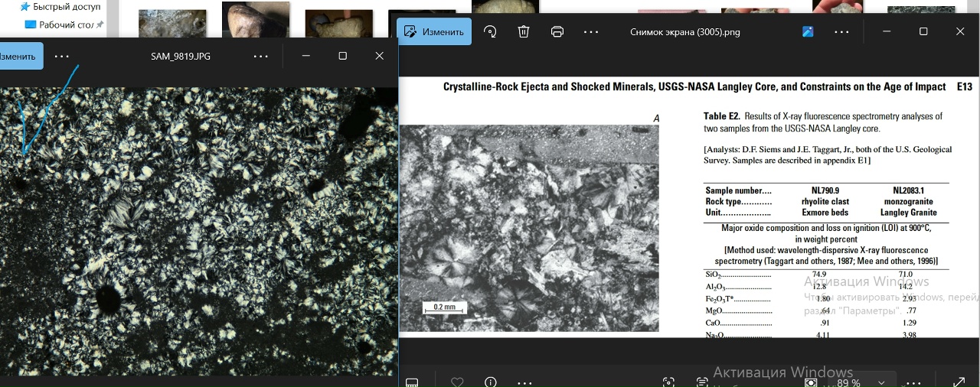Toggle the filmstrip view icon in the bottom bar
Screen dimensions: 980x387
(x=412, y=382)
